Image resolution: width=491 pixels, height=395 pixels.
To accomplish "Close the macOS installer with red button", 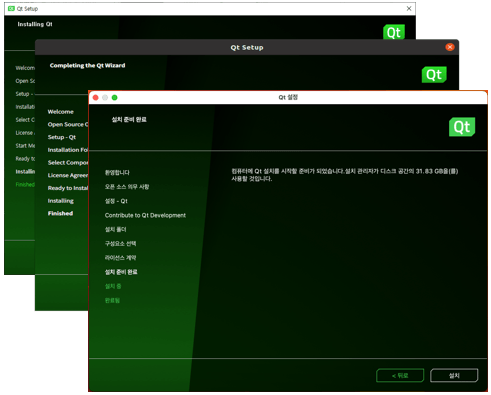I will [96, 97].
